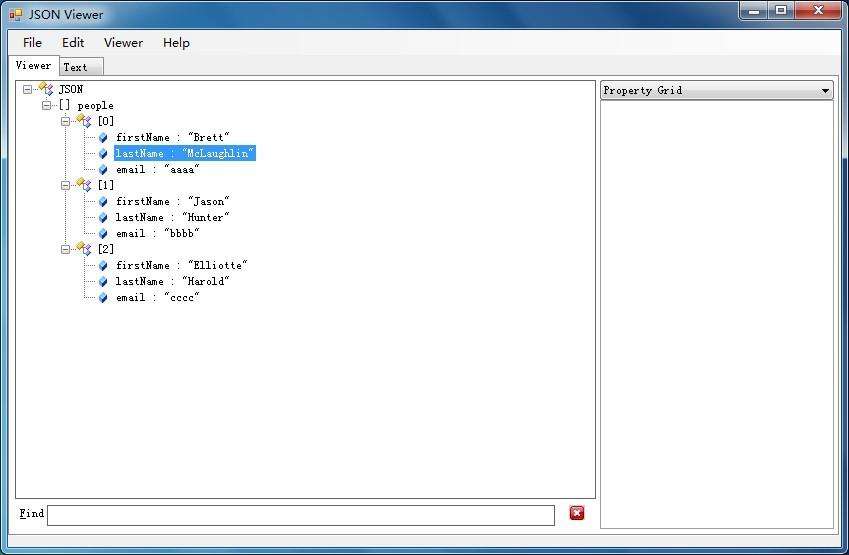Maximize the JSON Viewer window
The image size is (849, 555).
tap(781, 10)
